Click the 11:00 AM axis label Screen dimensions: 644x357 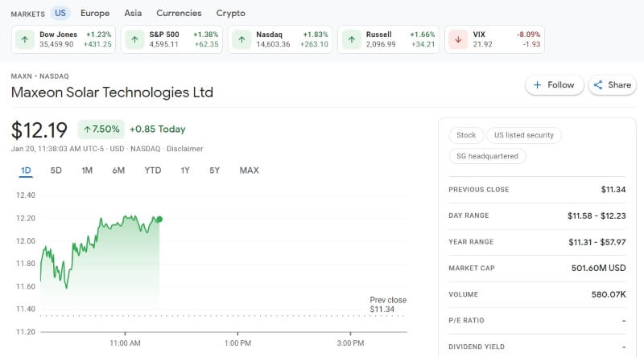click(x=125, y=343)
